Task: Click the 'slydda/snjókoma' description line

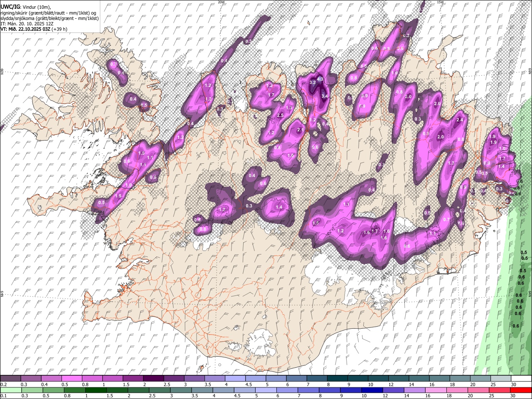Action: pyautogui.click(x=49, y=18)
